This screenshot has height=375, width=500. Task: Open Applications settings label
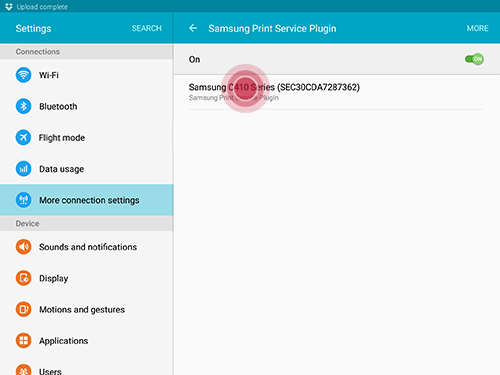(x=64, y=341)
